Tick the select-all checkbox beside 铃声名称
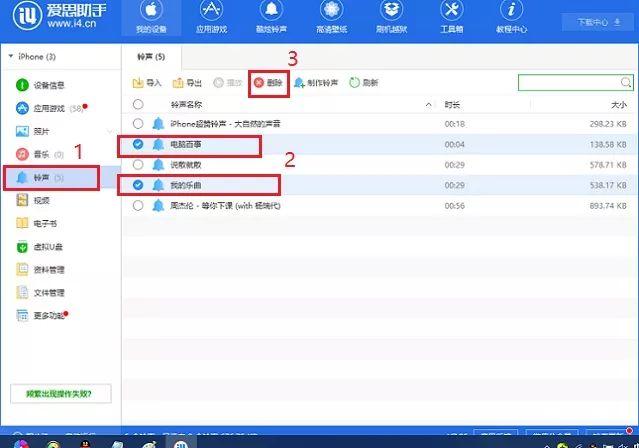 point(138,104)
